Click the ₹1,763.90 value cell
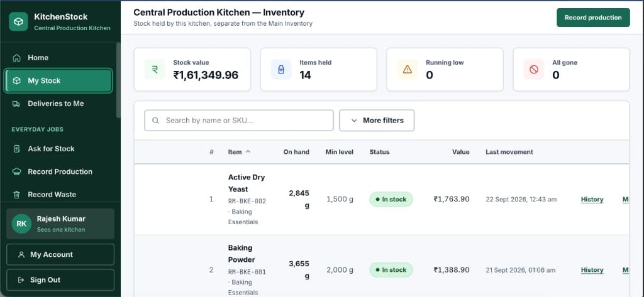This screenshot has width=644, height=297. (x=452, y=200)
